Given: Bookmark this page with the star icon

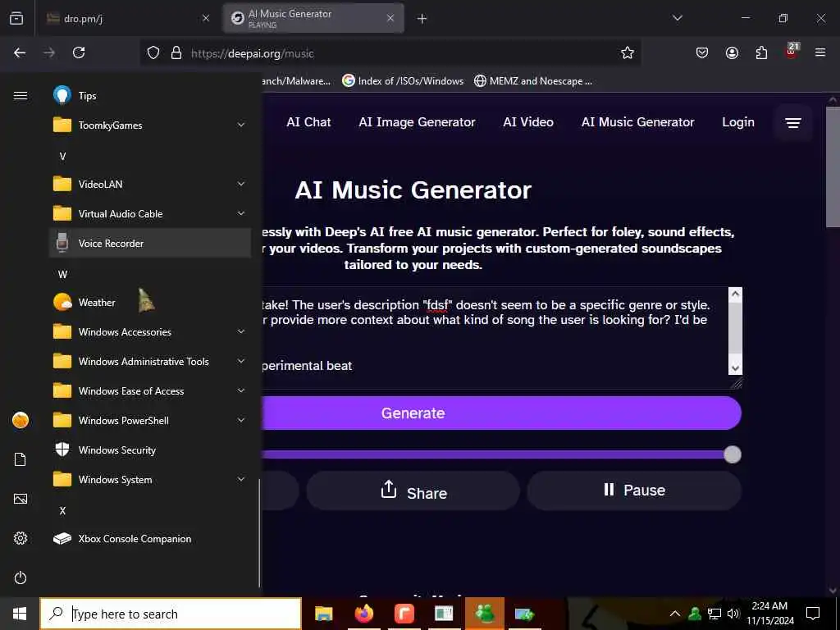Looking at the screenshot, I should click(628, 52).
